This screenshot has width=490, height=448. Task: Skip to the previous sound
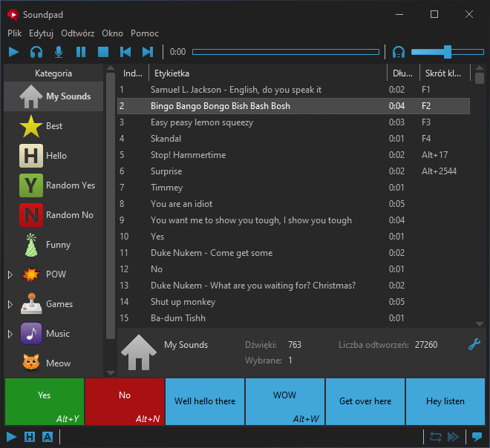(x=125, y=52)
